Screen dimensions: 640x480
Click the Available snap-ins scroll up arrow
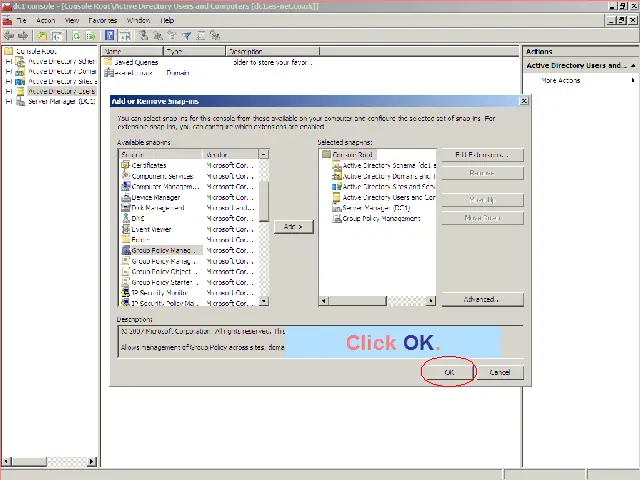(264, 154)
